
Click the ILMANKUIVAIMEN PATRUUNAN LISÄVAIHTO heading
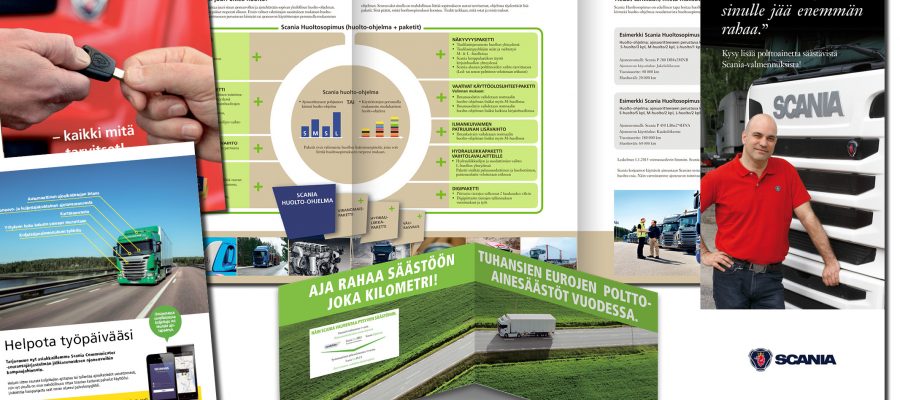pos(478,125)
